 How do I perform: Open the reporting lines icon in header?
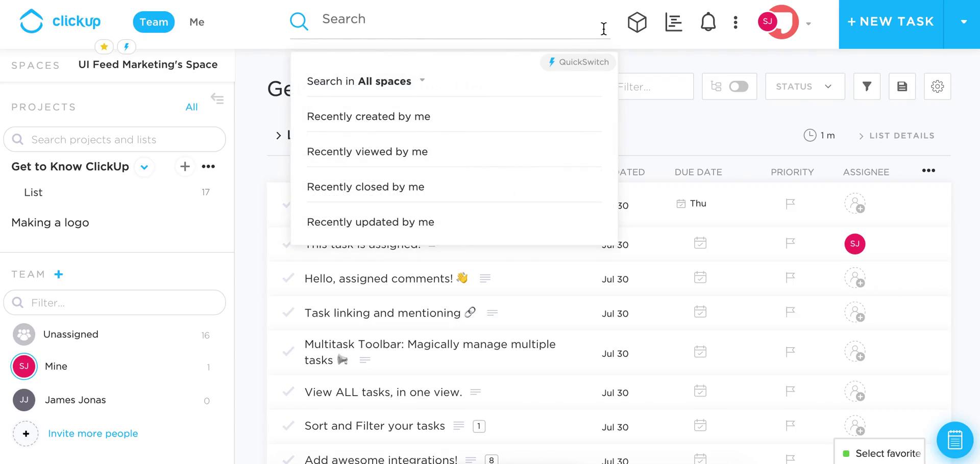click(x=674, y=22)
